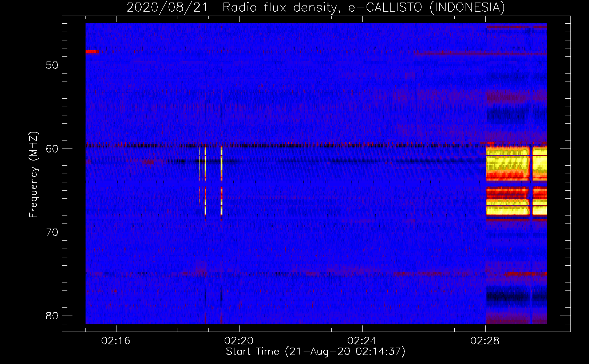Image resolution: width=589 pixels, height=364 pixels.
Task: Click the plot title '2020/08/21 Radio flux density'
Action: tap(232, 7)
